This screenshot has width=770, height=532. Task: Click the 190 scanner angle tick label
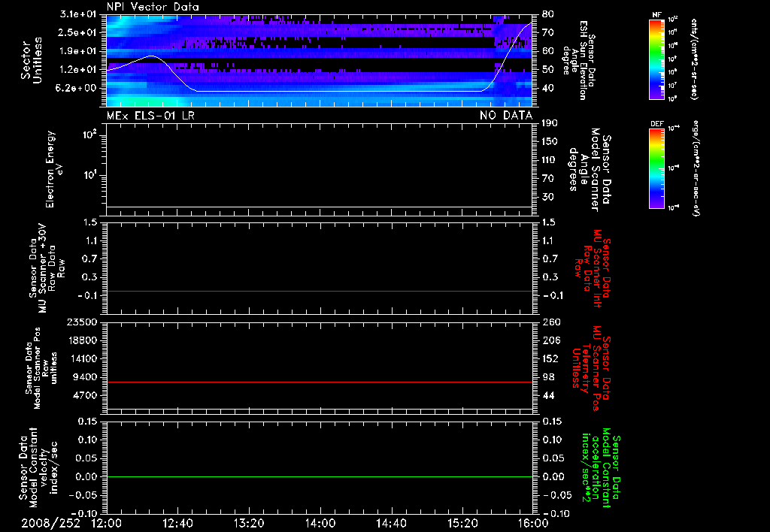[550, 123]
